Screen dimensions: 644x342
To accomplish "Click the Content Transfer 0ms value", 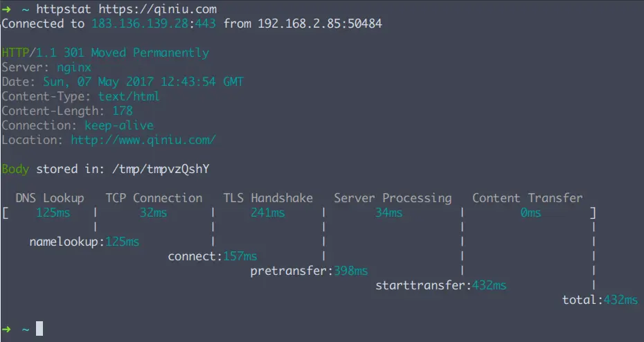I will tap(530, 213).
